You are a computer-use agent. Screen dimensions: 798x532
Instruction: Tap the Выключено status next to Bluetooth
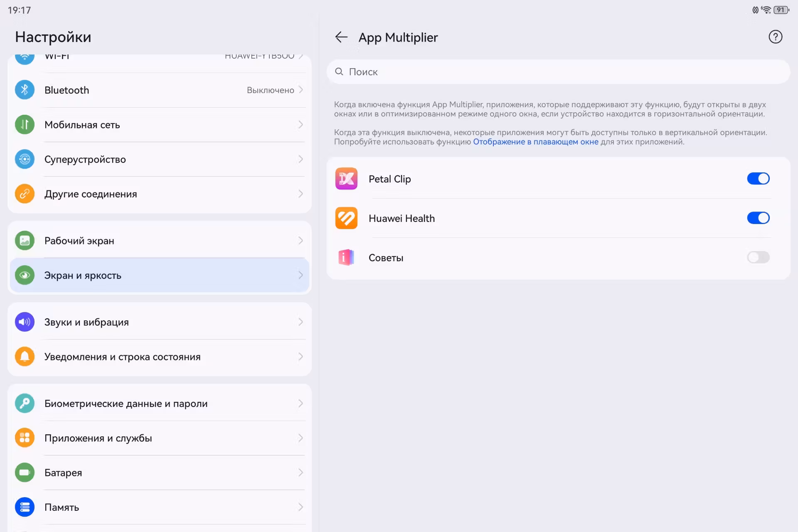(x=271, y=90)
